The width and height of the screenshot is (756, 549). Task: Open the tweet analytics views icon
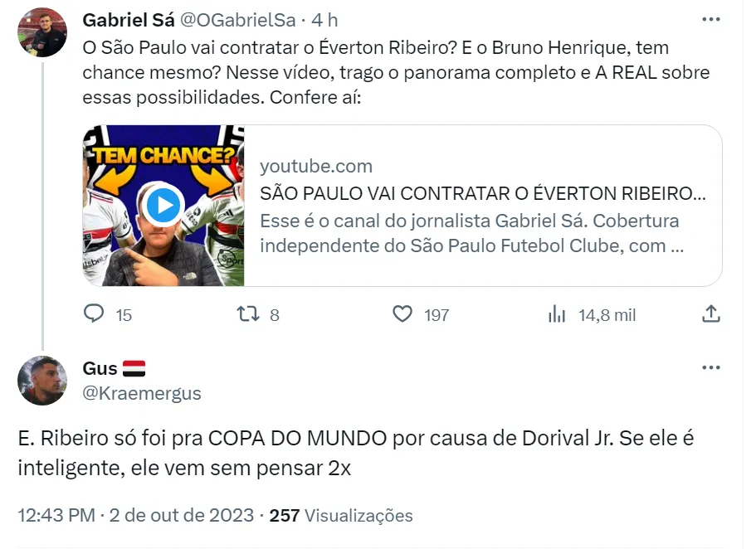(x=557, y=314)
